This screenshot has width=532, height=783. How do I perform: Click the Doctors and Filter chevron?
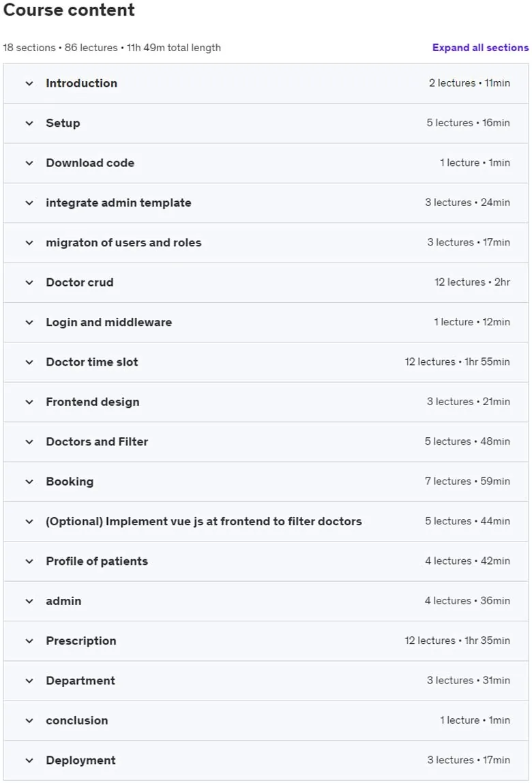pyautogui.click(x=29, y=442)
